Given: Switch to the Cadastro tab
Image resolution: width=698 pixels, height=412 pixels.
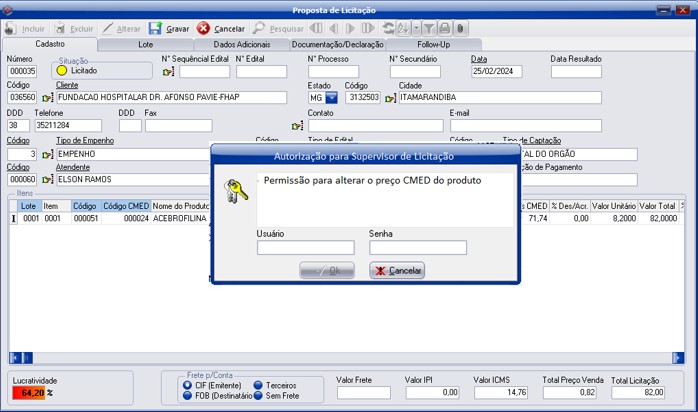Looking at the screenshot, I should tap(50, 44).
